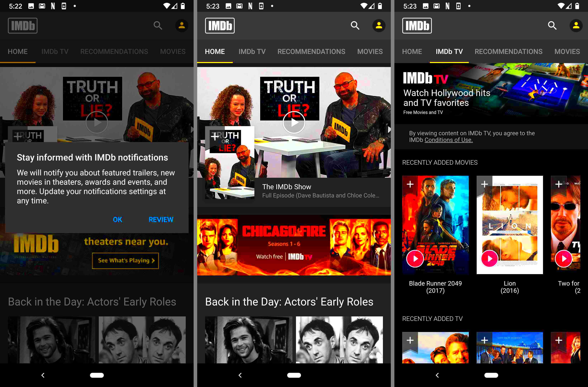588x387 pixels.
Task: Switch to IMDb TV tab, middle screen
Action: (x=252, y=51)
